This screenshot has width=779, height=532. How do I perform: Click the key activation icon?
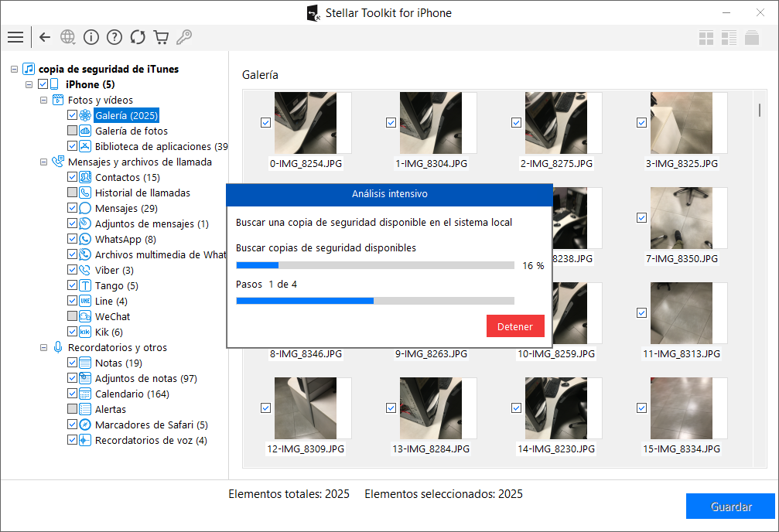[184, 37]
